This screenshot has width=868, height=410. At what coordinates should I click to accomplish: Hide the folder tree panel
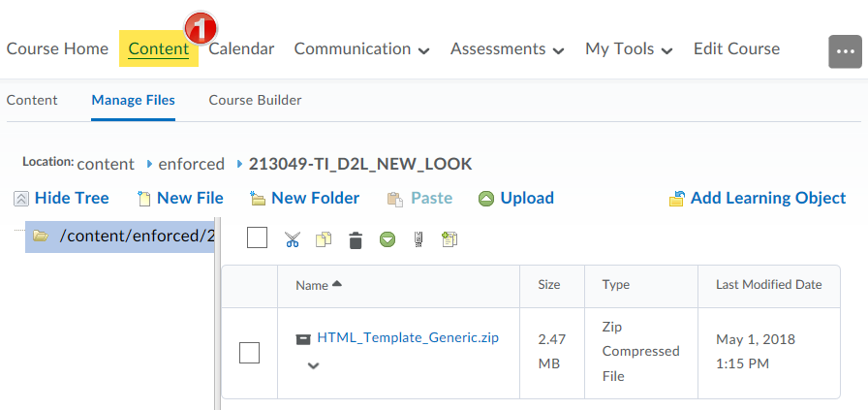coord(61,199)
